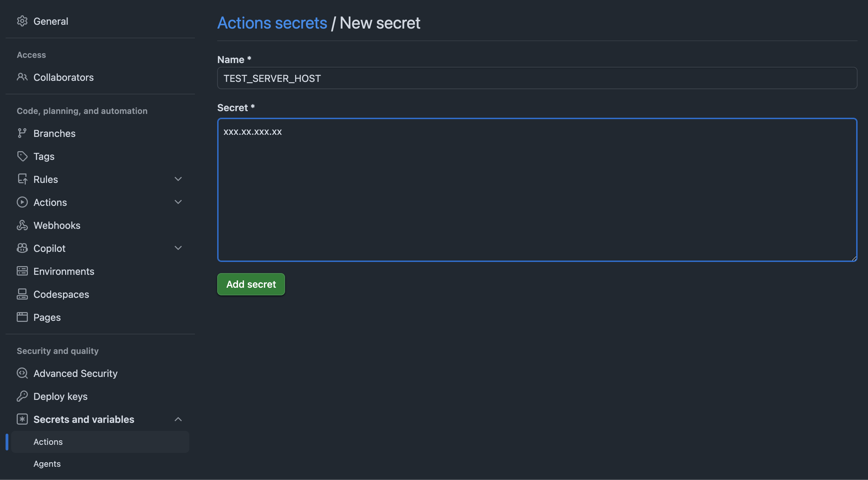Click inside the Secret value textarea
868x480 pixels.
[x=537, y=190]
